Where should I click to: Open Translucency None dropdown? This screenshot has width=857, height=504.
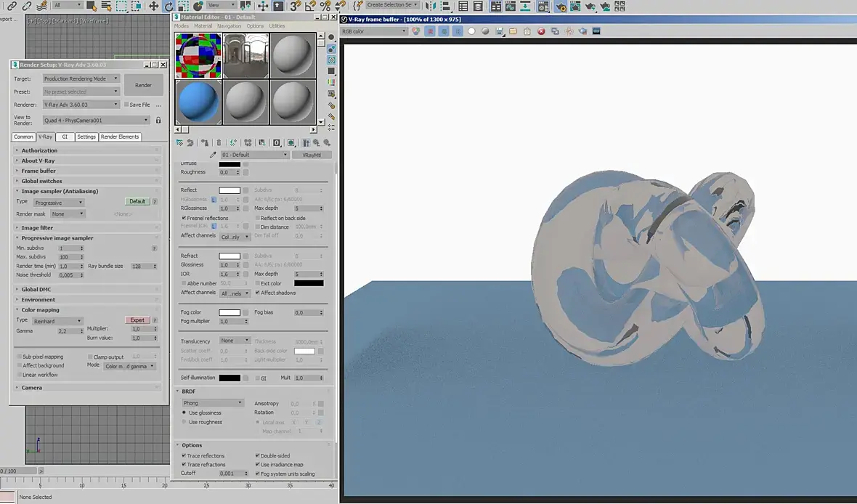pyautogui.click(x=235, y=341)
